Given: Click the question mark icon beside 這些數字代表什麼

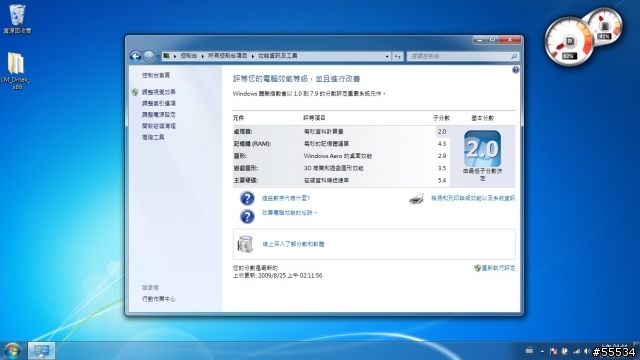Looking at the screenshot, I should click(x=247, y=198).
